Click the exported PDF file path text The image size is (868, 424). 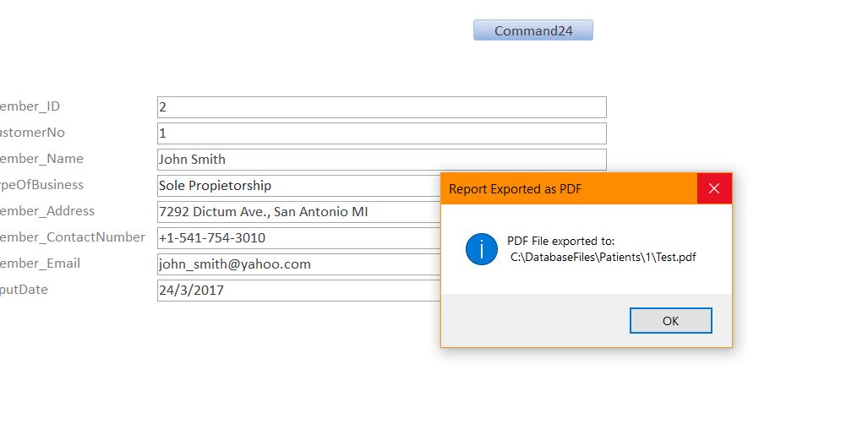click(x=603, y=257)
